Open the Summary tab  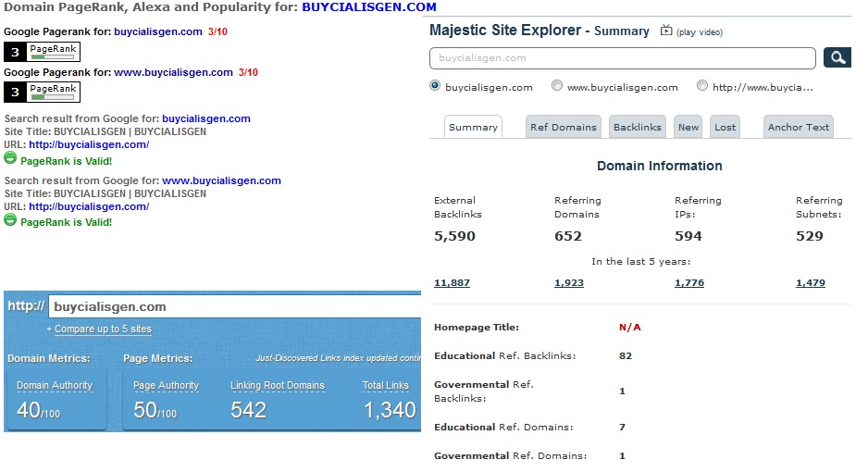point(473,127)
